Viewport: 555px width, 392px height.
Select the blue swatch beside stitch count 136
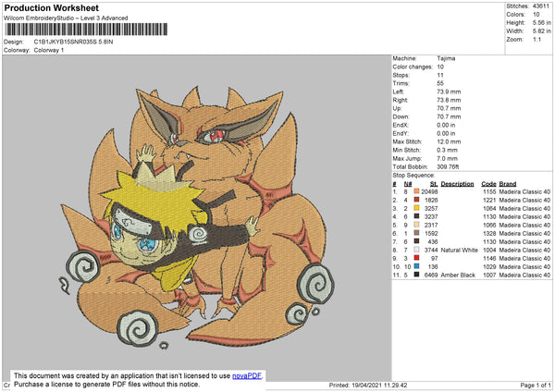point(416,266)
